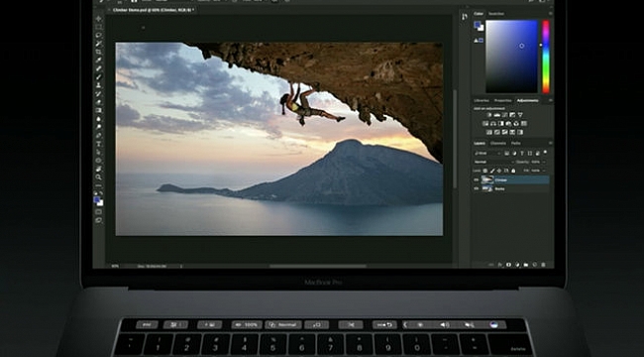This screenshot has width=644, height=357.
Task: Select the Hand tool
Action: 98,169
